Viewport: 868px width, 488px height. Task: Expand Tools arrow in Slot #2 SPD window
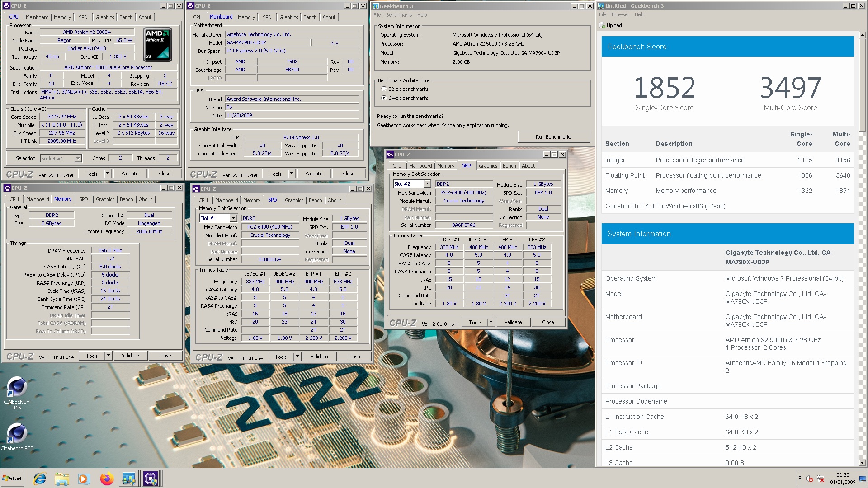[491, 322]
